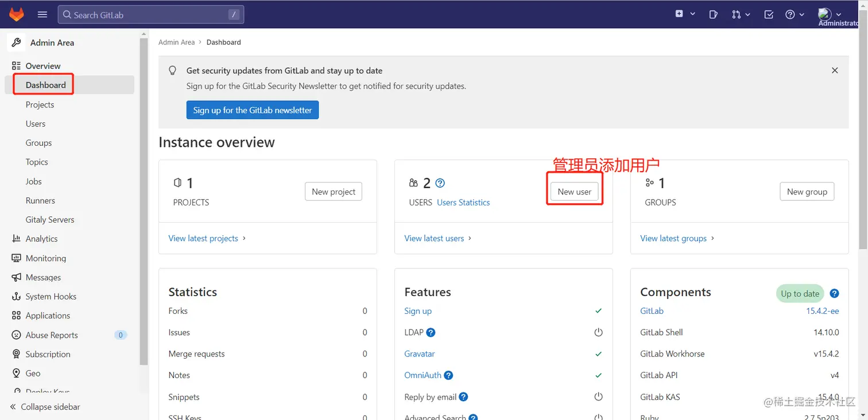868x420 pixels.
Task: Click Sign up for the GitLab newsletter
Action: (253, 110)
